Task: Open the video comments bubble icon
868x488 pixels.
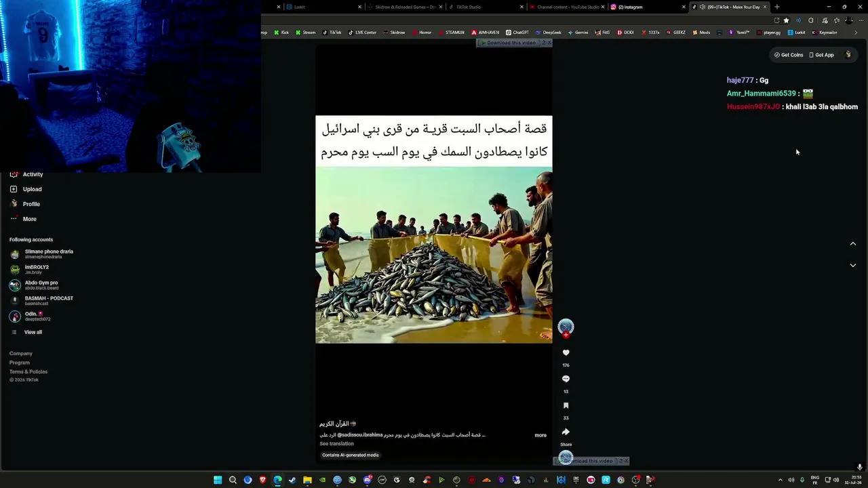Action: click(566, 379)
